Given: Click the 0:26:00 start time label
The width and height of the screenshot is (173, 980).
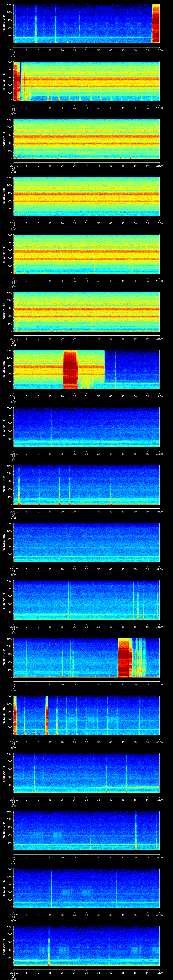Looking at the screenshot, I should click(14, 281).
